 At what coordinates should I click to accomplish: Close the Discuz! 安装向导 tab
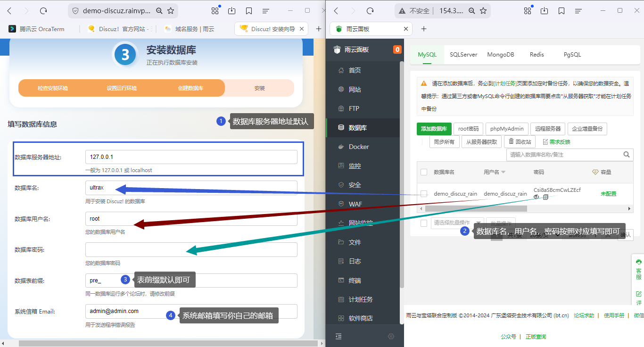(301, 29)
